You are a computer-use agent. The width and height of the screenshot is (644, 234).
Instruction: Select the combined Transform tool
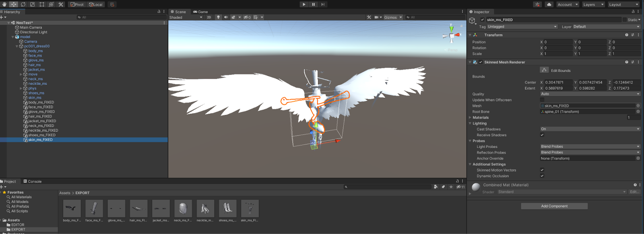51,4
